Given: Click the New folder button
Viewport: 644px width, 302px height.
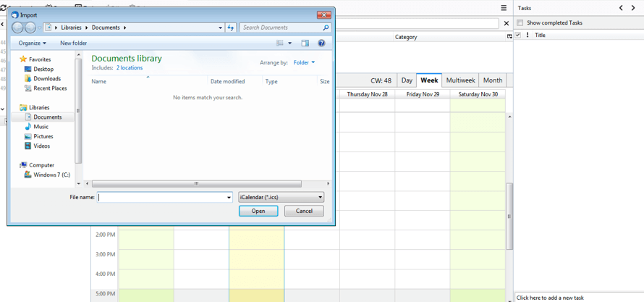Looking at the screenshot, I should 73,43.
